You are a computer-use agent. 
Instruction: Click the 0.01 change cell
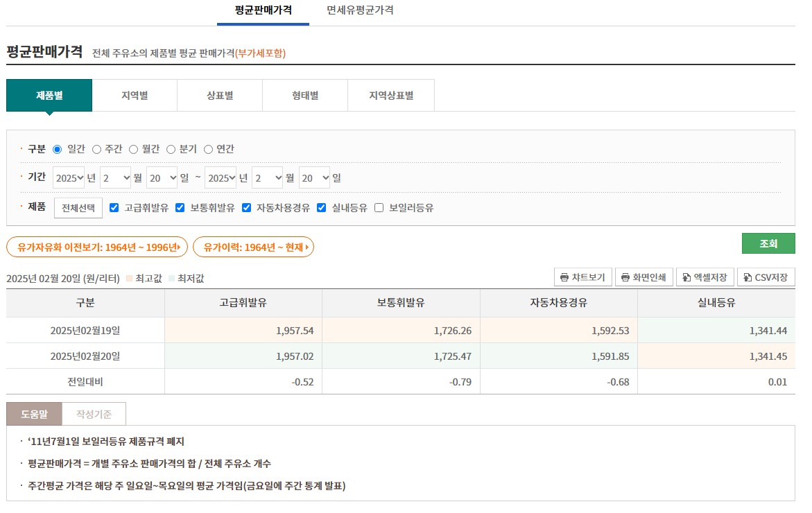point(716,382)
